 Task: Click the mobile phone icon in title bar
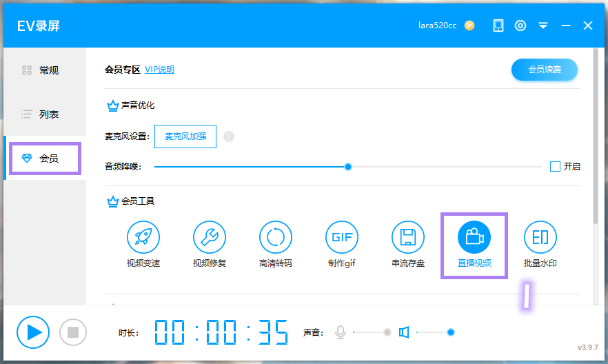tap(498, 26)
